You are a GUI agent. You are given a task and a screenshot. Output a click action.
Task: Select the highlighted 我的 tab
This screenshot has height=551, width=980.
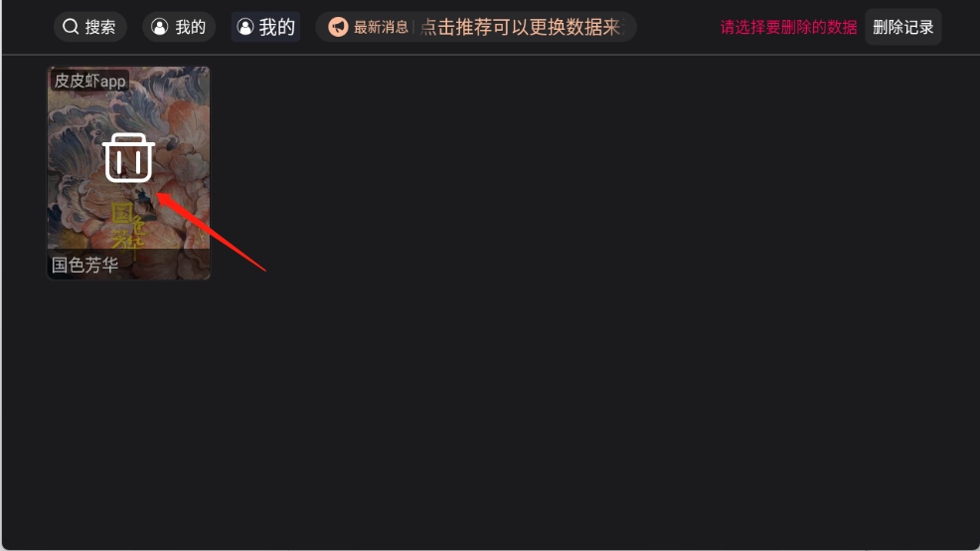pos(265,27)
